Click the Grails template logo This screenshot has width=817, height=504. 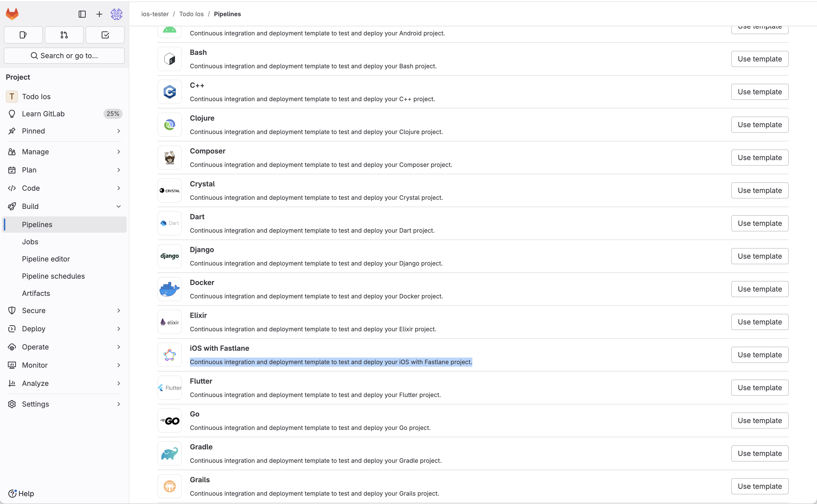click(x=170, y=487)
